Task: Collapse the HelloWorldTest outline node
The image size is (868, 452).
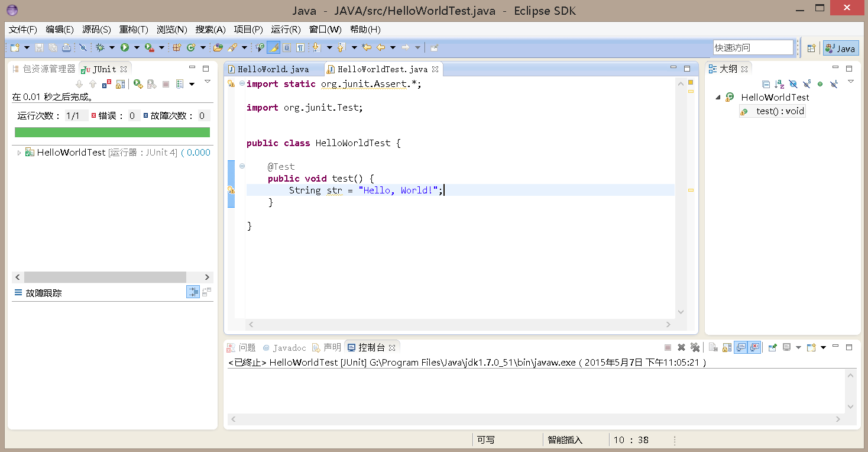Action: (718, 98)
